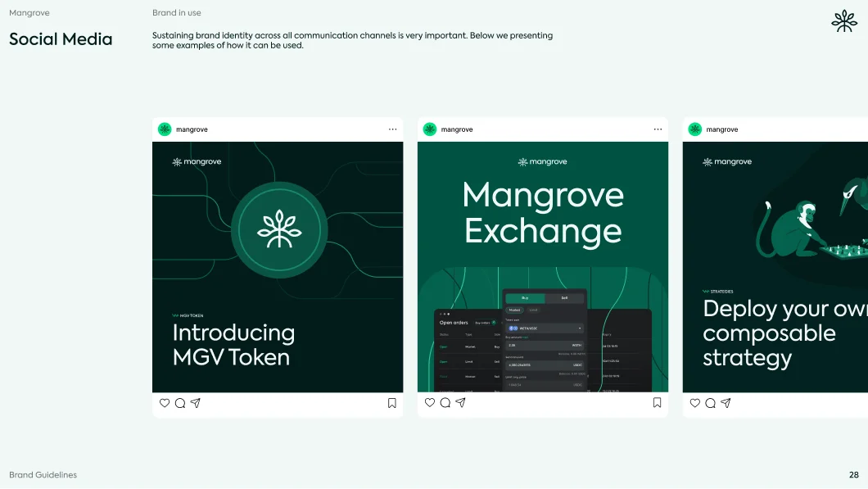Share the "Introducing MGV Token" post
The height and width of the screenshot is (489, 868).
195,403
